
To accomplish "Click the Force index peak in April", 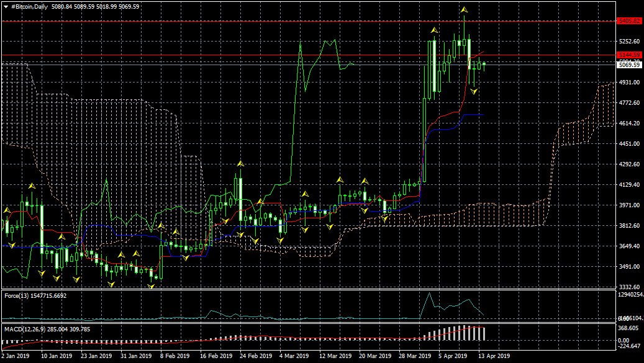I will (x=429, y=294).
